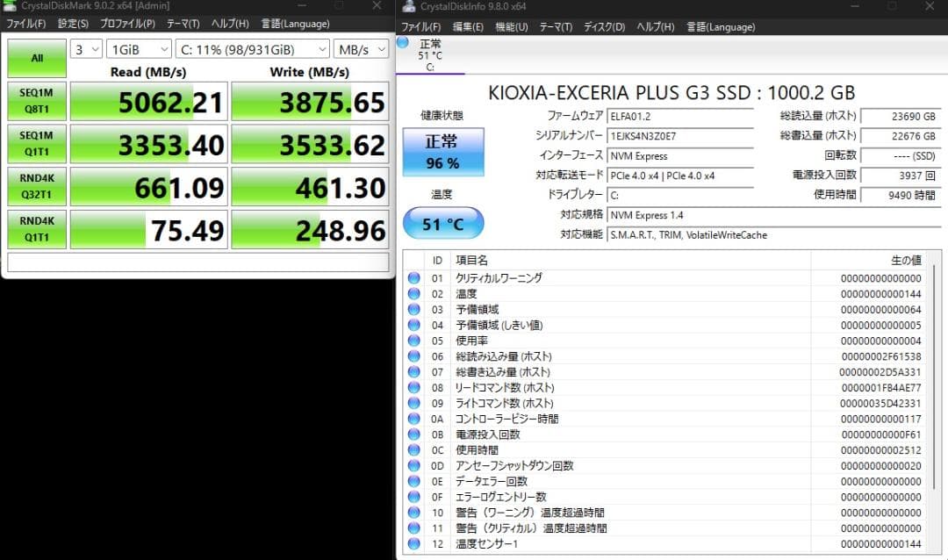Click the RND4K Q32T1 write result 461.30
Image resolution: width=948 pixels, height=560 pixels.
click(310, 186)
